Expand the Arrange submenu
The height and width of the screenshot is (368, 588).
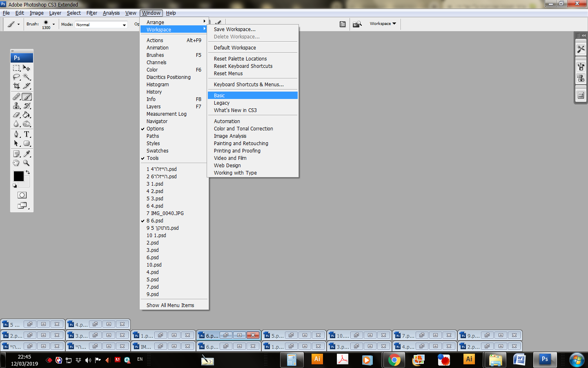tap(174, 22)
